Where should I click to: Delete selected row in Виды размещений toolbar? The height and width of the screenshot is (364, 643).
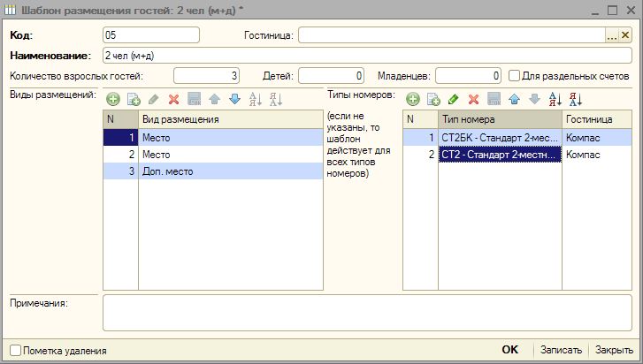(x=174, y=99)
